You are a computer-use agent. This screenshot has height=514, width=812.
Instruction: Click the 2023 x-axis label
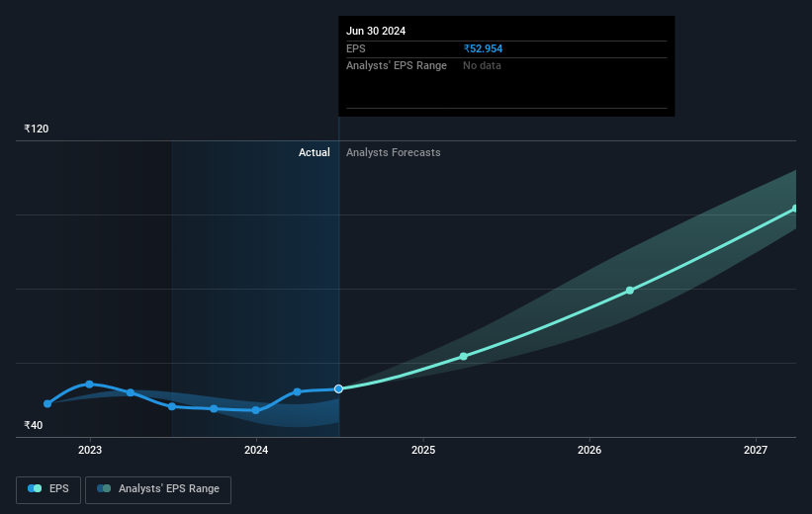pyautogui.click(x=90, y=450)
